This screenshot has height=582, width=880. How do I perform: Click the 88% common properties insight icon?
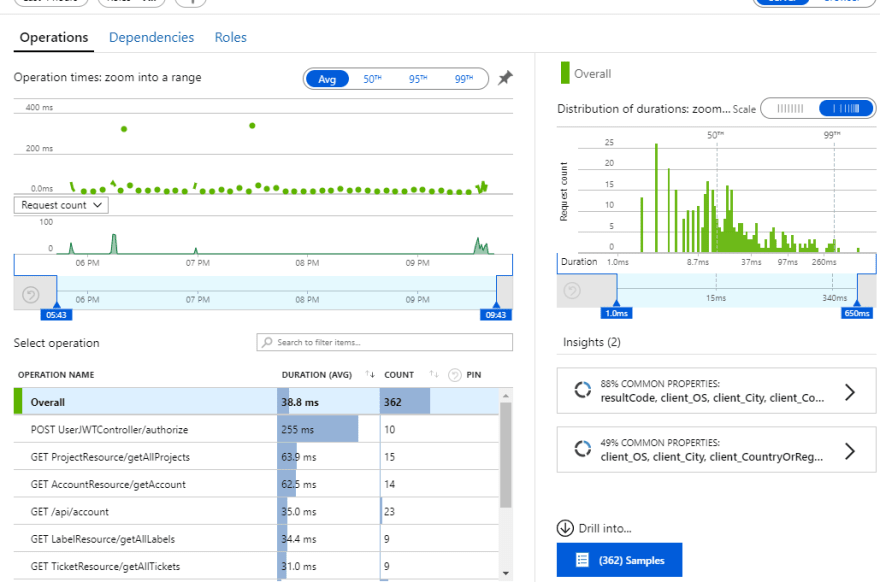tap(583, 389)
